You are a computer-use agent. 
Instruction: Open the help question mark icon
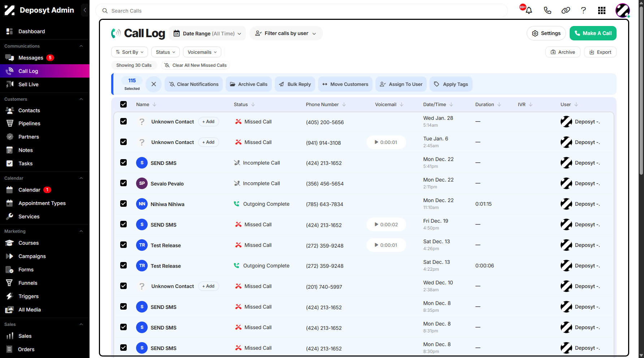pos(583,10)
